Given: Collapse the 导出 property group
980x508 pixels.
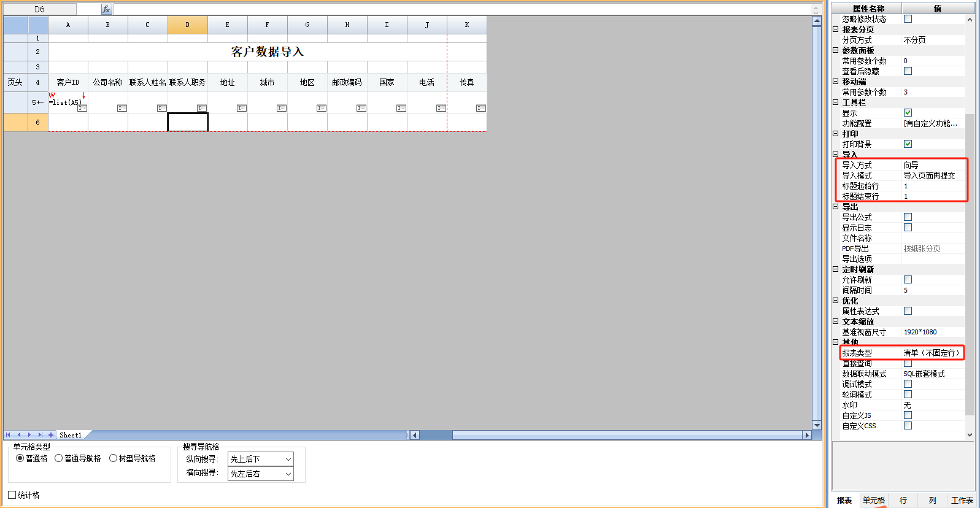Looking at the screenshot, I should click(835, 207).
